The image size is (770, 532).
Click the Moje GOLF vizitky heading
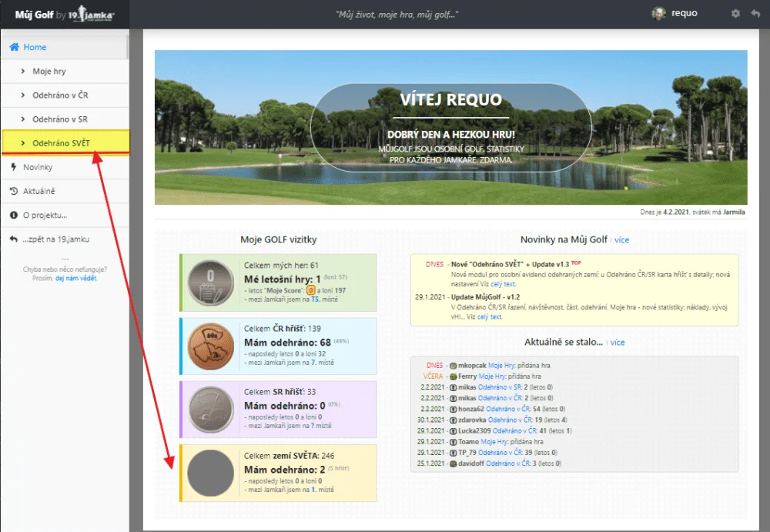[x=279, y=239]
